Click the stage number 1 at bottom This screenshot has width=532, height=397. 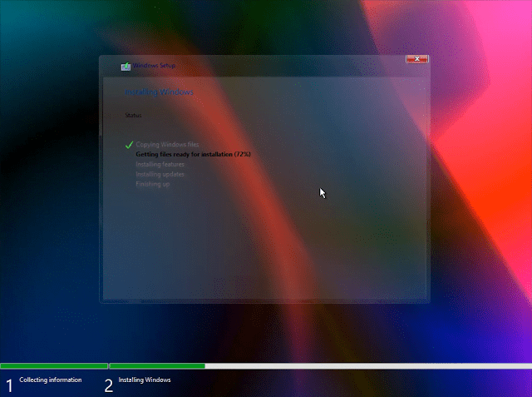click(9, 386)
